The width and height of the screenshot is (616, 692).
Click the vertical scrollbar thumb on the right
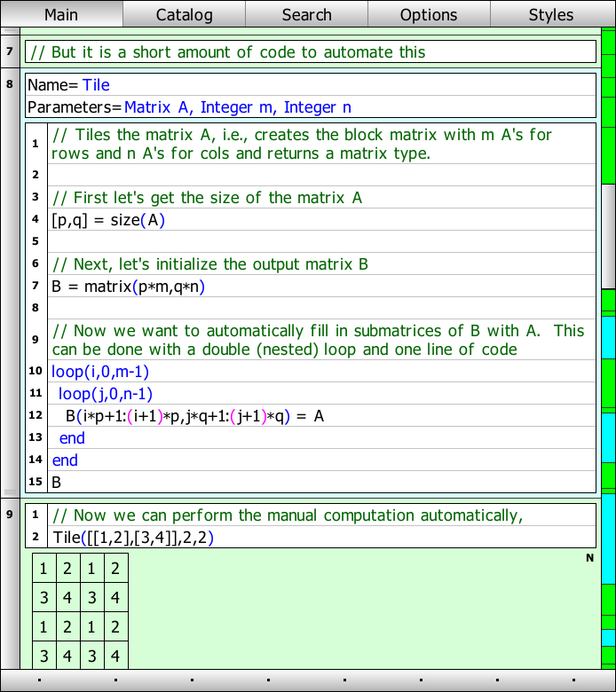[x=608, y=235]
